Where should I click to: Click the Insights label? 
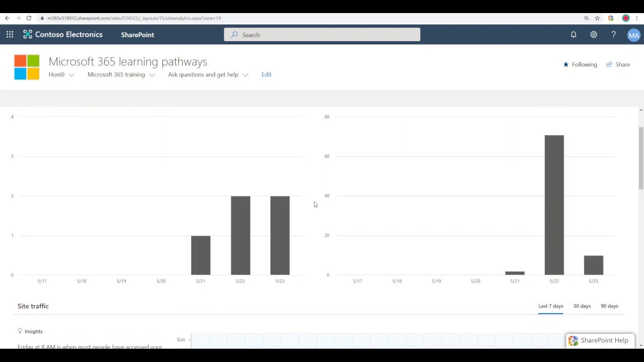pos(34,331)
